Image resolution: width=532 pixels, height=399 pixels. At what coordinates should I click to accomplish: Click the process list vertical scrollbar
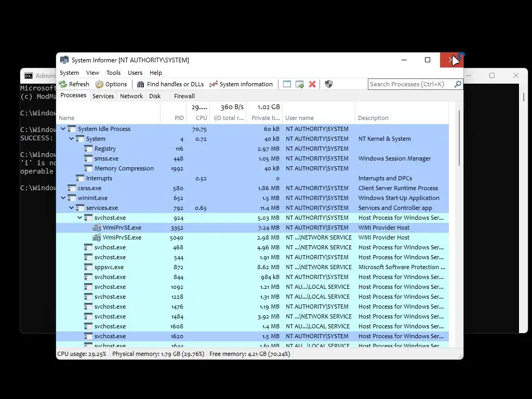pyautogui.click(x=459, y=138)
